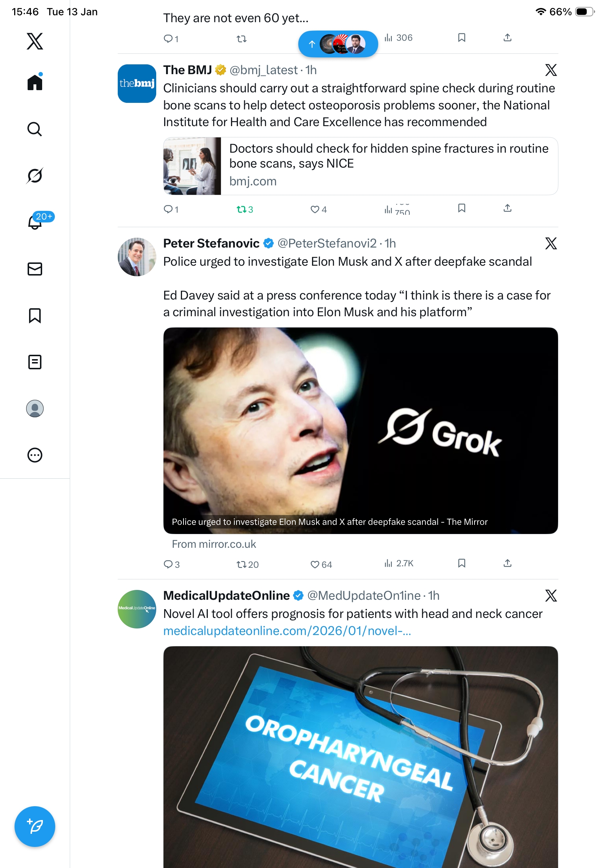Open the Search icon in sidebar
The width and height of the screenshot is (606, 868).
pyautogui.click(x=35, y=129)
